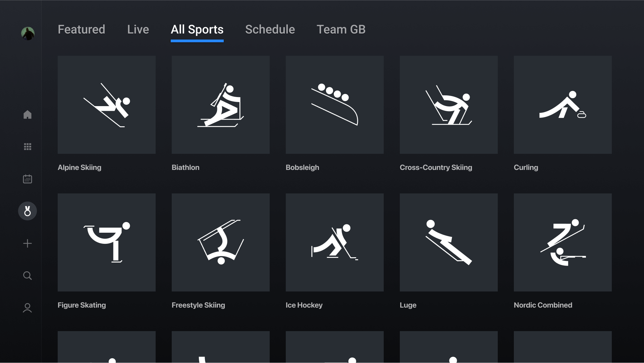Switch to the Featured tab
Viewport: 644px width, 363px height.
(82, 30)
